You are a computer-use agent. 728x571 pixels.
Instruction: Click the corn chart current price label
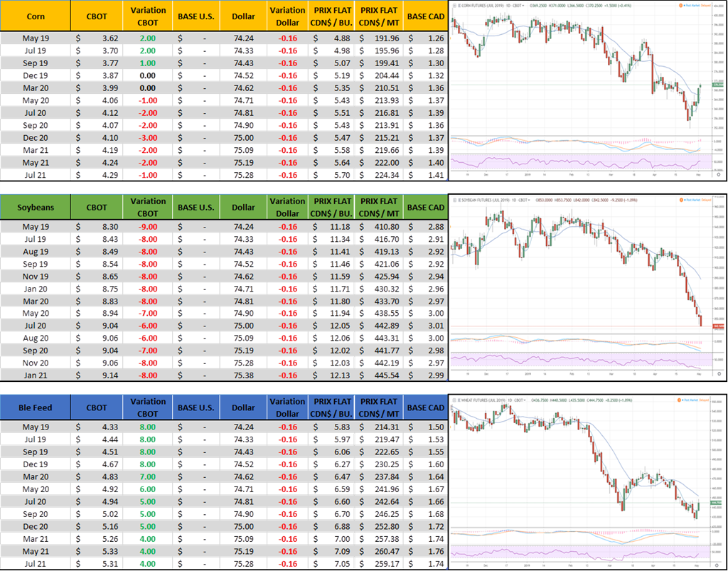[x=716, y=85]
